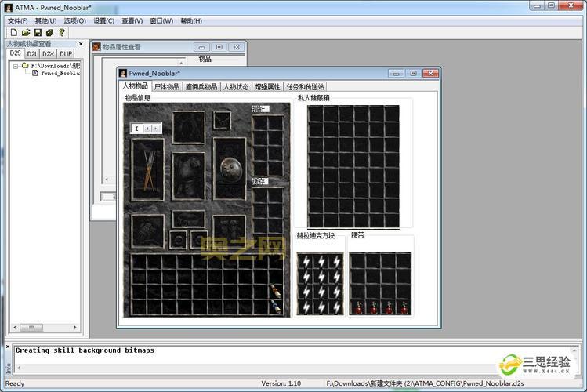587x392 pixels.
Task: Click the open folder toolbar icon
Action: [x=26, y=33]
